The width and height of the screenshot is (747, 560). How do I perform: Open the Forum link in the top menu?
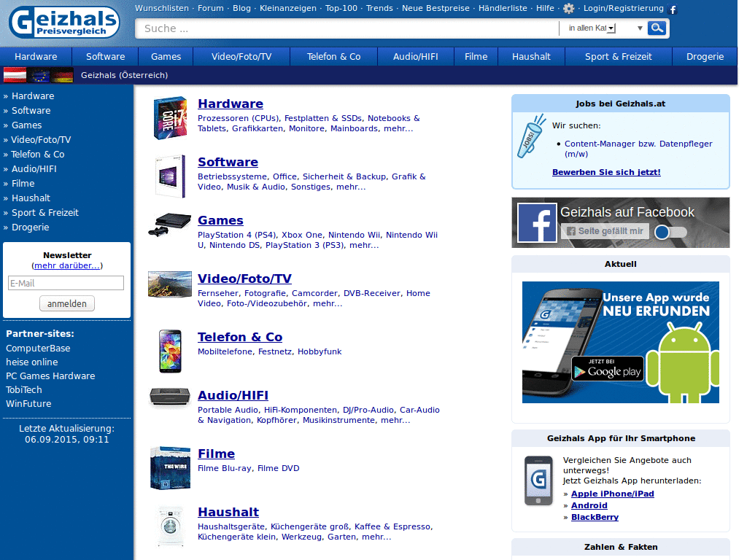211,8
